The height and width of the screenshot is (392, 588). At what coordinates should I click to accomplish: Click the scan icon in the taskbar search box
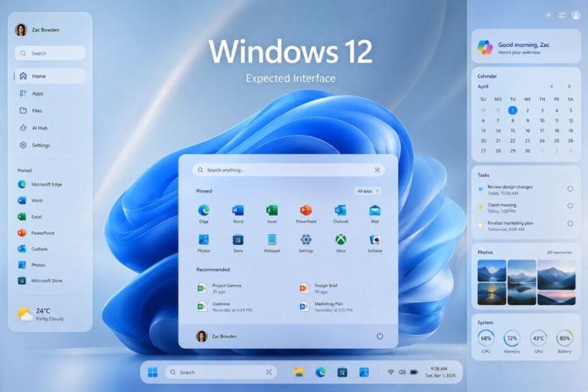[269, 372]
